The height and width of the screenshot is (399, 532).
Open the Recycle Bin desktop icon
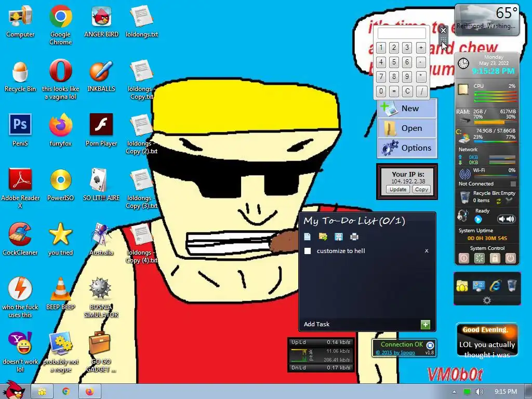(x=20, y=76)
